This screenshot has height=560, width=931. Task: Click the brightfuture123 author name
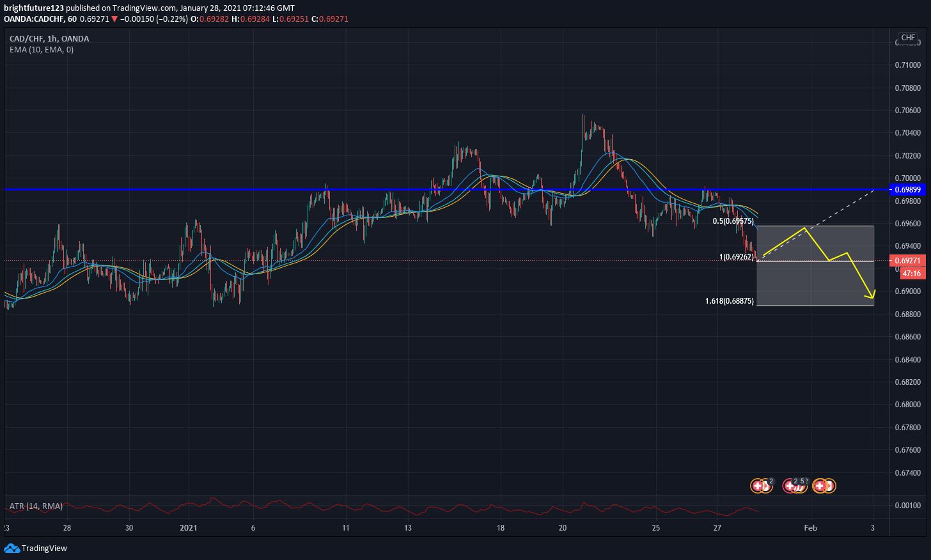[x=33, y=8]
